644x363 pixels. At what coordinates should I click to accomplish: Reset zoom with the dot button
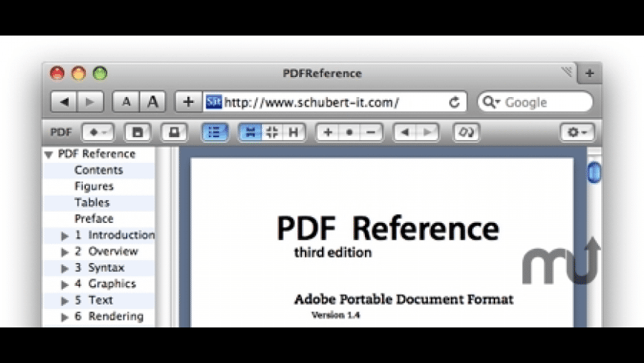click(x=349, y=133)
